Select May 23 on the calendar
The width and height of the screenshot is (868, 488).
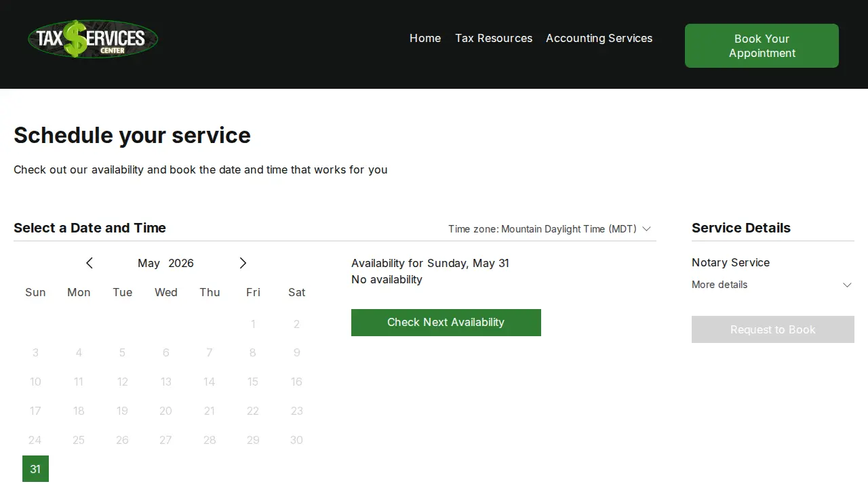(296, 411)
